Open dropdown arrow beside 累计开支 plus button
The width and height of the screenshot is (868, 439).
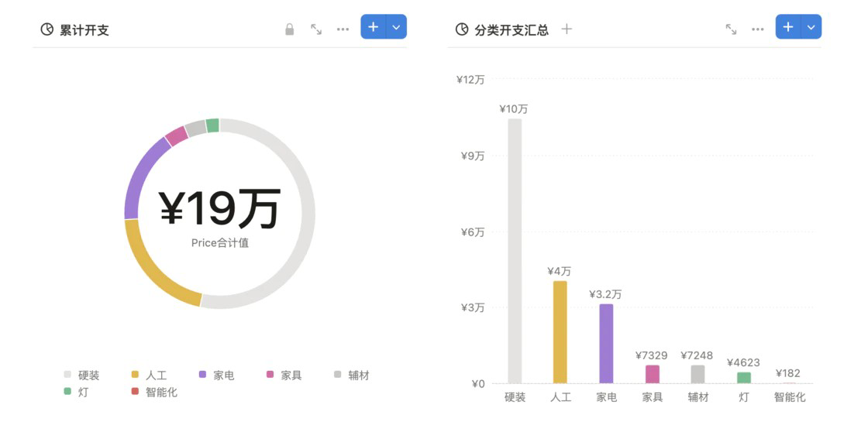(396, 27)
